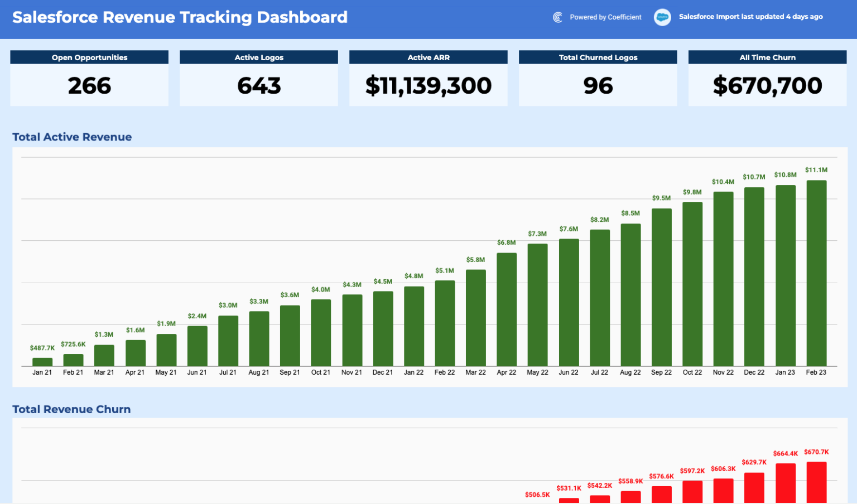Click the Salesforce cloud logo icon
857x504 pixels.
(662, 17)
